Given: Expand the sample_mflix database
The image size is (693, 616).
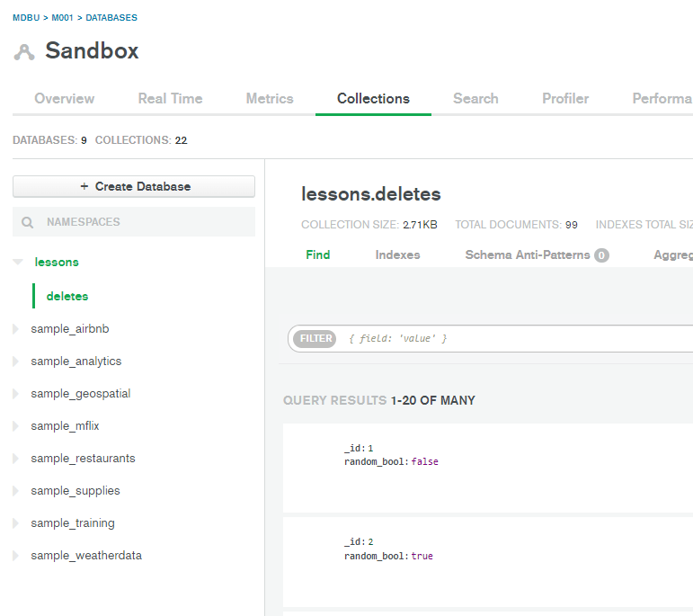Looking at the screenshot, I should coord(15,426).
